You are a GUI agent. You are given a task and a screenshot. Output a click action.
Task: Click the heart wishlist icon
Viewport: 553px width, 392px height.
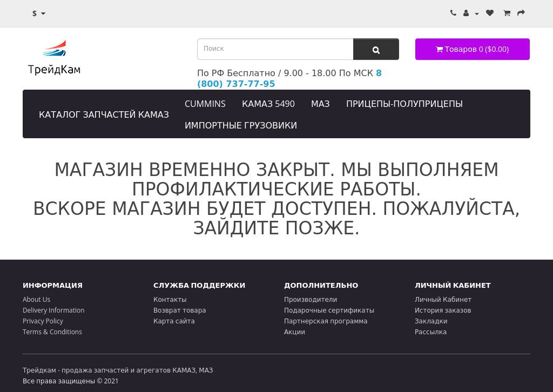tap(490, 13)
